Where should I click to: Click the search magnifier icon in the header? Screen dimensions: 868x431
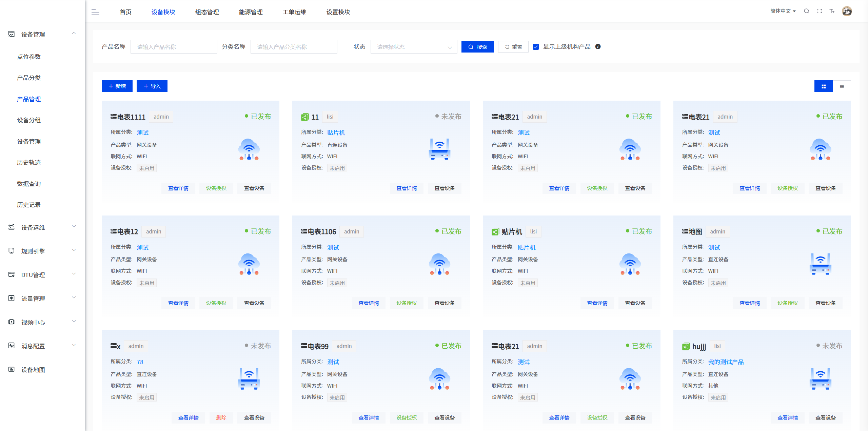(806, 11)
